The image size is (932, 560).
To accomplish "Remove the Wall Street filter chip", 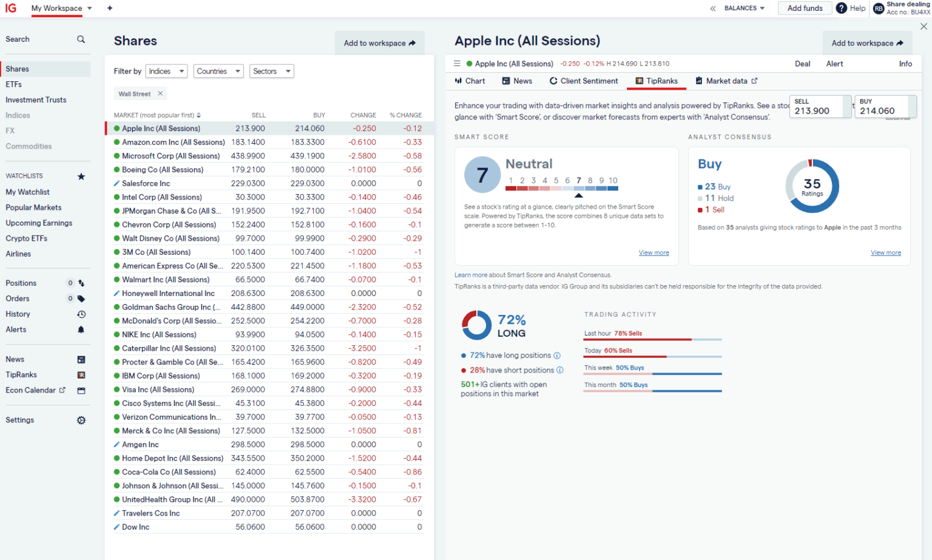I will click(x=160, y=93).
